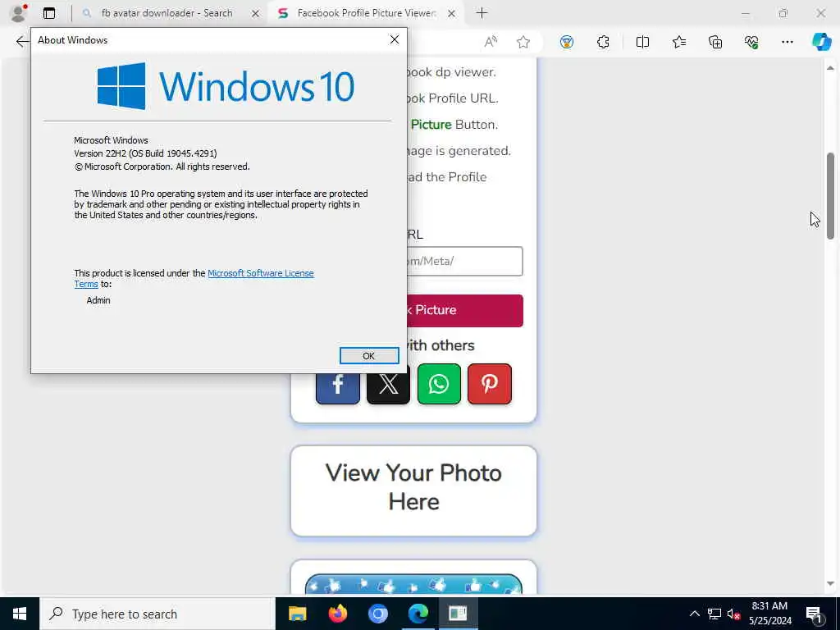Close the Facebook Profile Picture Viewer tab
The image size is (840, 630).
click(452, 13)
